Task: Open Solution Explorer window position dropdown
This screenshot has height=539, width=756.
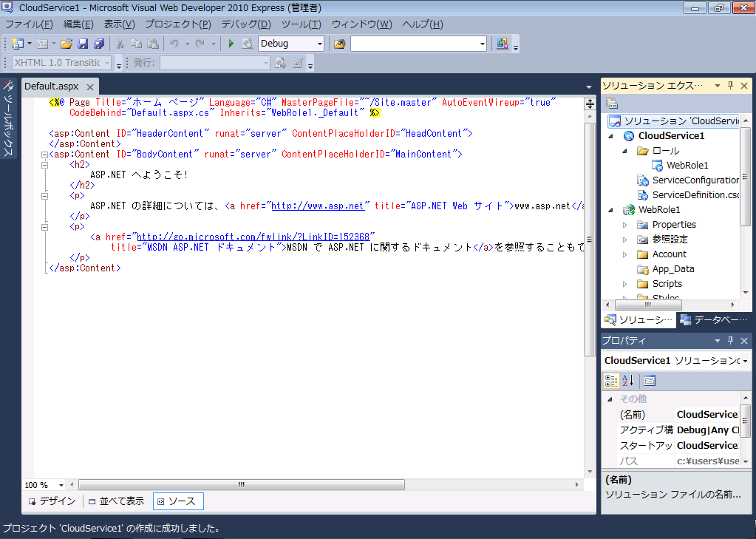Action: (x=718, y=86)
